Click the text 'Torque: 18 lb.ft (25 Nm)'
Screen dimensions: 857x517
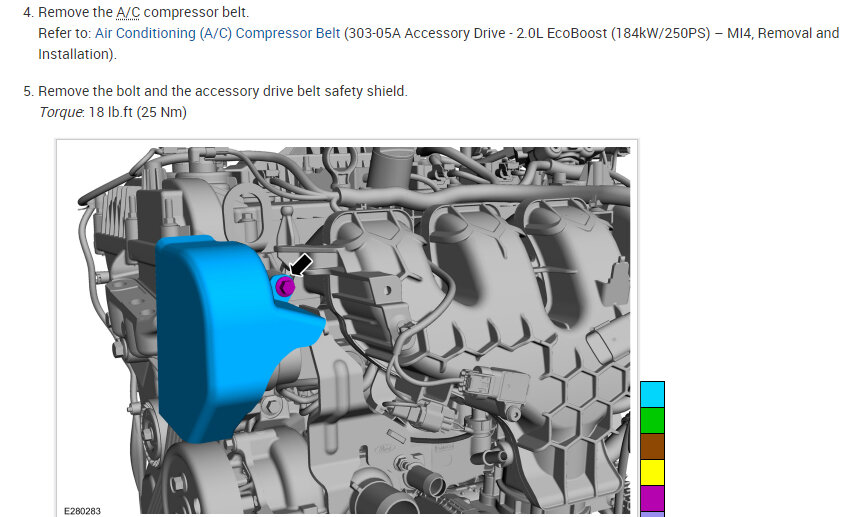[x=113, y=112]
